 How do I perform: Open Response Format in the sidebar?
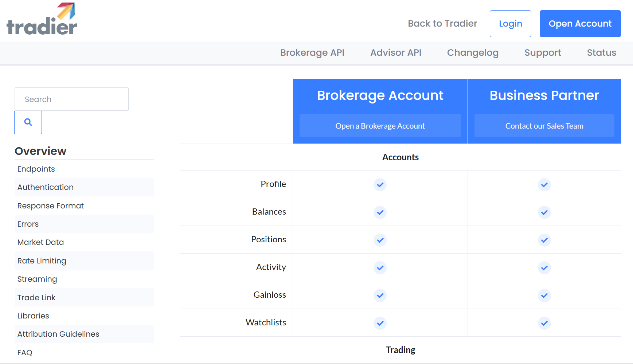(x=84, y=206)
